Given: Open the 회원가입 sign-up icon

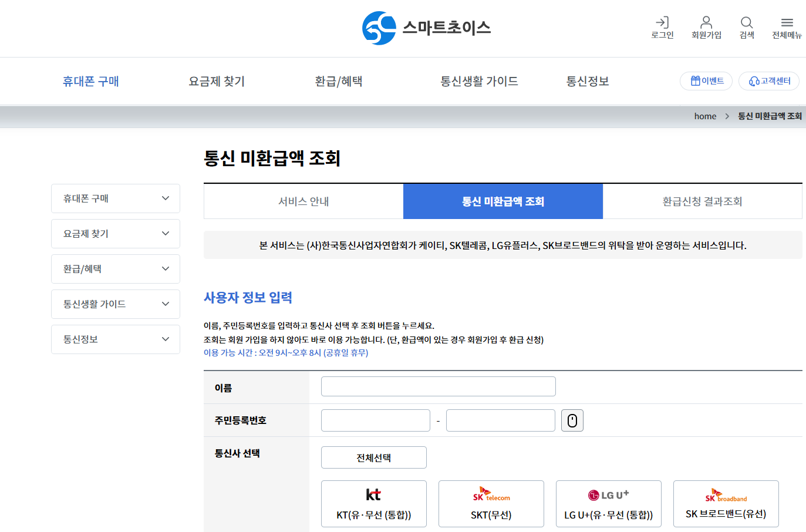Looking at the screenshot, I should [706, 28].
